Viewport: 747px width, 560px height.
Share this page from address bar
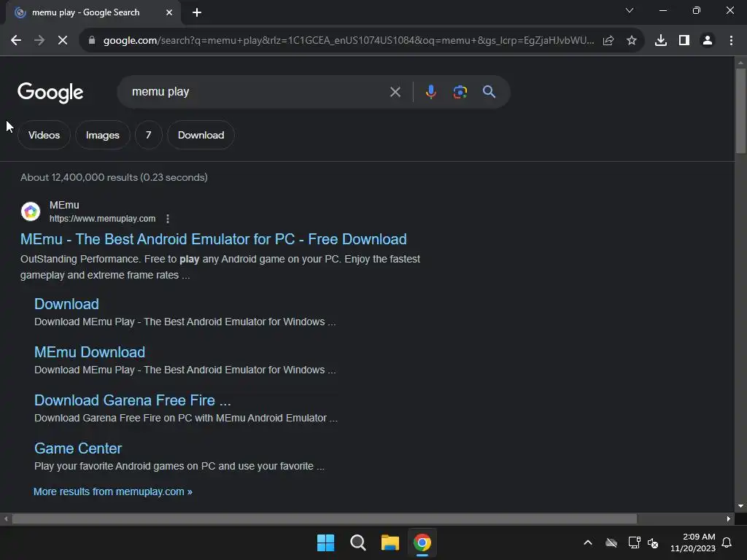(608, 41)
